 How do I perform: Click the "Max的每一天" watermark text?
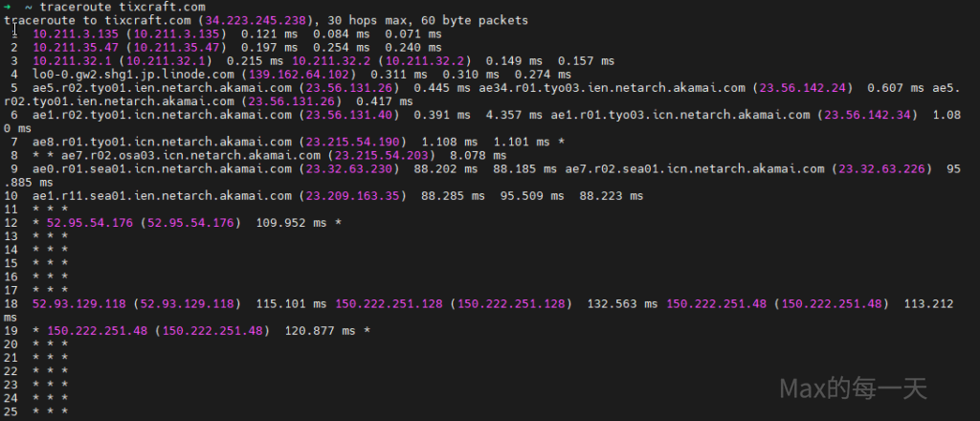pyautogui.click(x=852, y=388)
